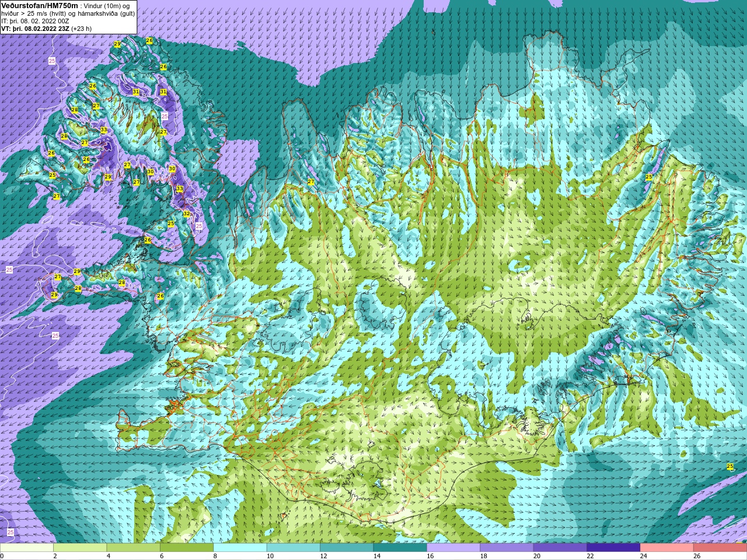Select the 14–16 m/s dark teal swatch
This screenshot has height=560, width=747.
coord(400,548)
